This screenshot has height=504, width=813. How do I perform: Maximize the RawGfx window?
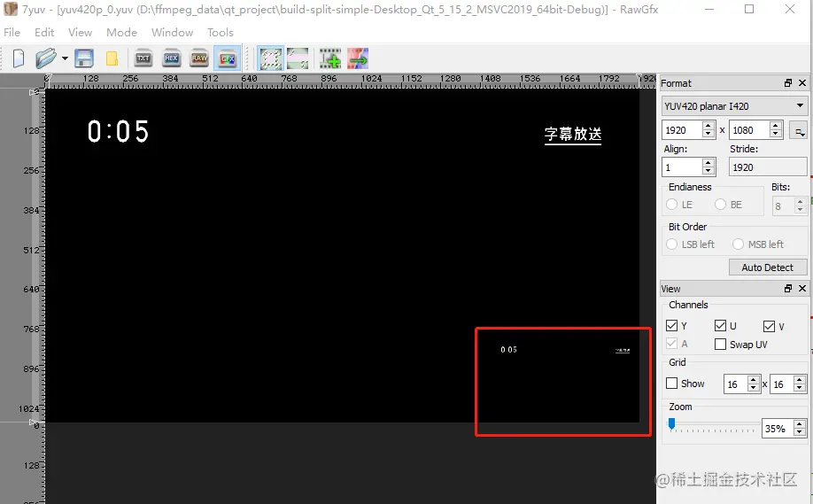[749, 9]
